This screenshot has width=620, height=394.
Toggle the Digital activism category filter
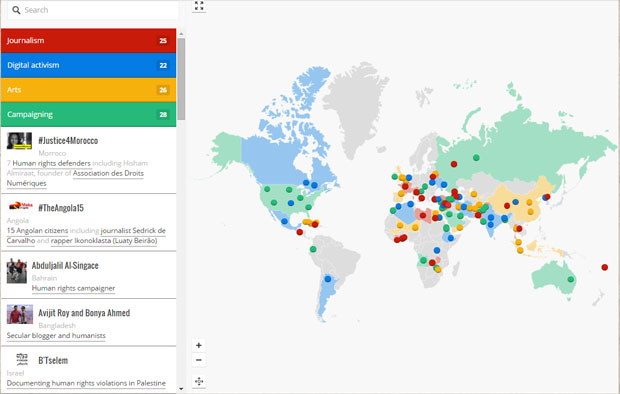pos(89,65)
